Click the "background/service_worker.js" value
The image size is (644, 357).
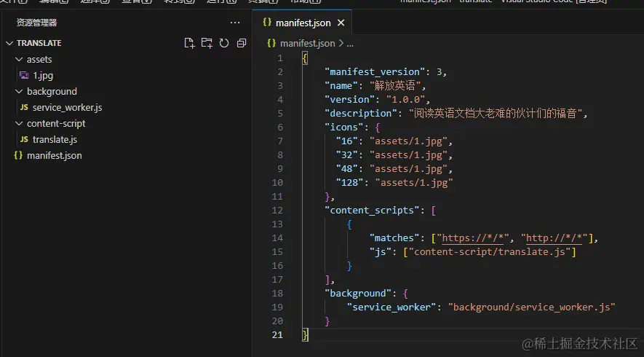pyautogui.click(x=531, y=307)
